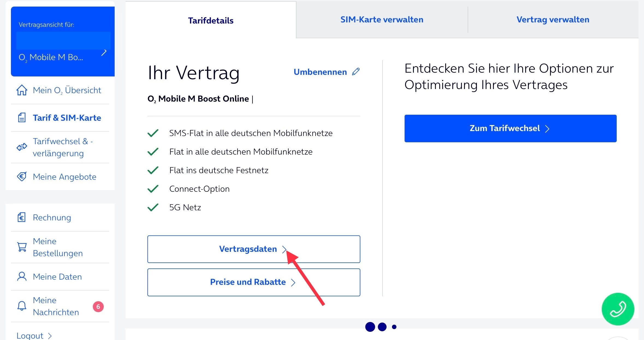Click the pencil icon next to Umbenennen
The width and height of the screenshot is (644, 340).
tap(356, 72)
